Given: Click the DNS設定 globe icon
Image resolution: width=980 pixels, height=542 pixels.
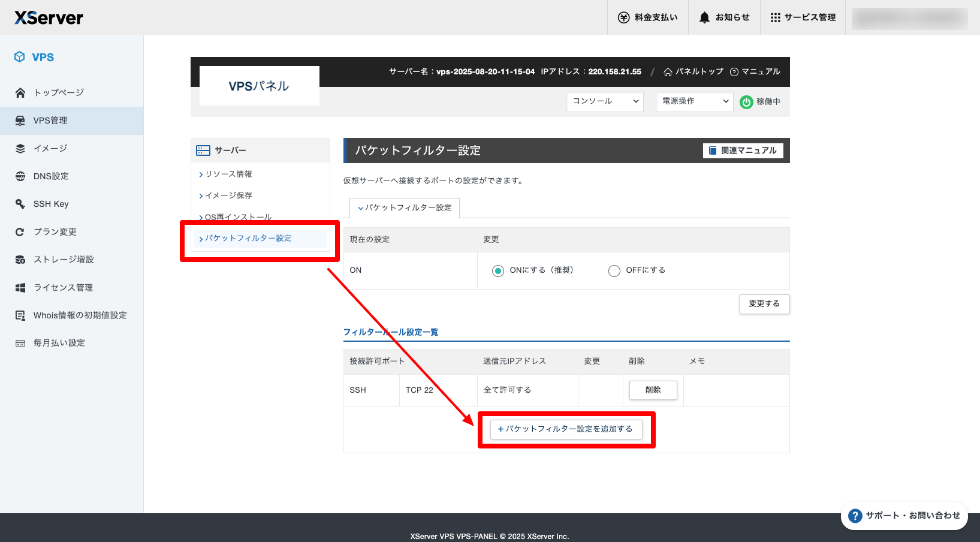Looking at the screenshot, I should (20, 176).
